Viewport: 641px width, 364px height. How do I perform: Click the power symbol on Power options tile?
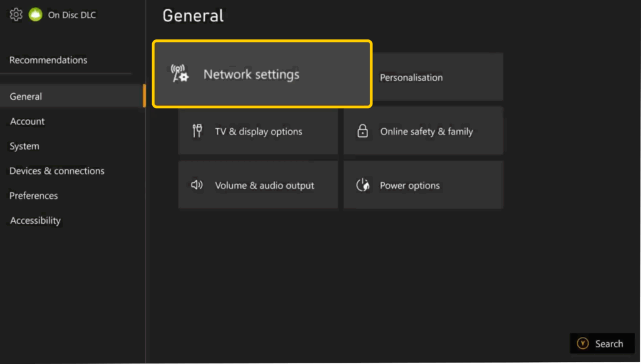click(x=362, y=185)
